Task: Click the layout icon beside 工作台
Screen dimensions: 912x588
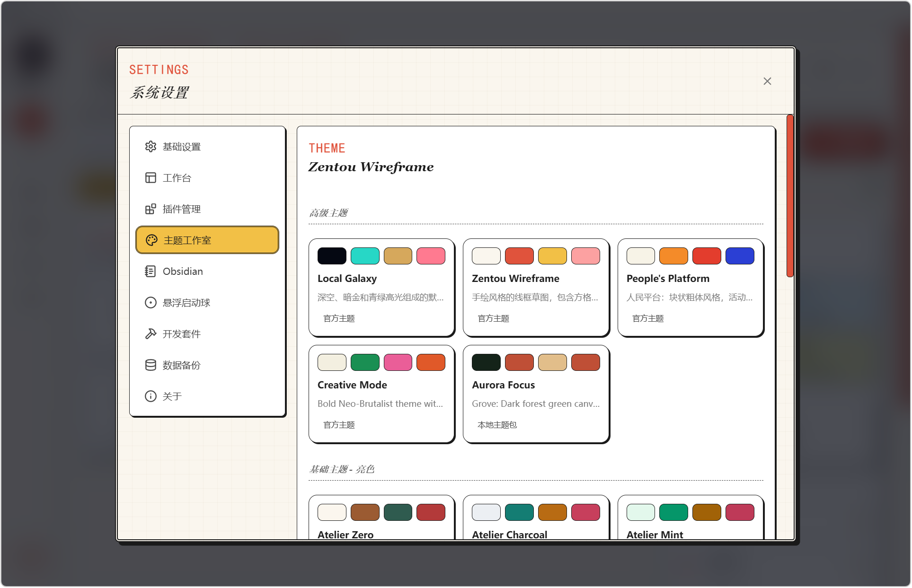Action: click(151, 178)
